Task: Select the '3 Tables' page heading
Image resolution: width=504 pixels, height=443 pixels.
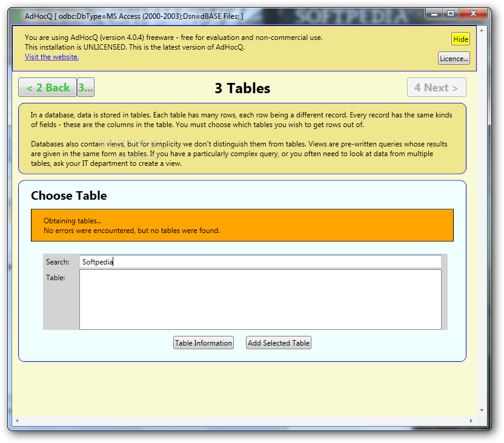Action: point(242,88)
